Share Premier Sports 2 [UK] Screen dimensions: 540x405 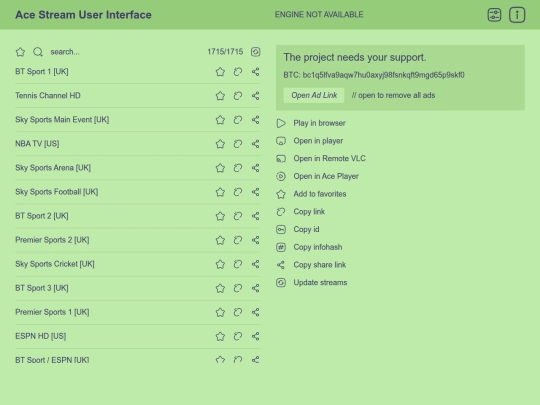tap(256, 240)
